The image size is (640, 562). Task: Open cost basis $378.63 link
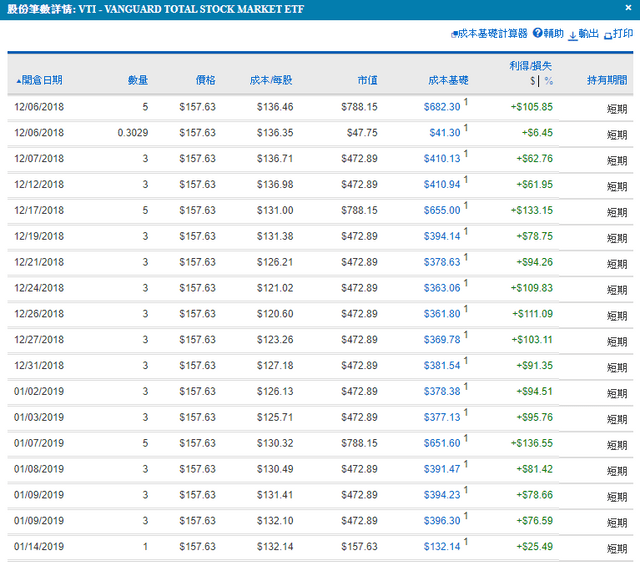442,262
